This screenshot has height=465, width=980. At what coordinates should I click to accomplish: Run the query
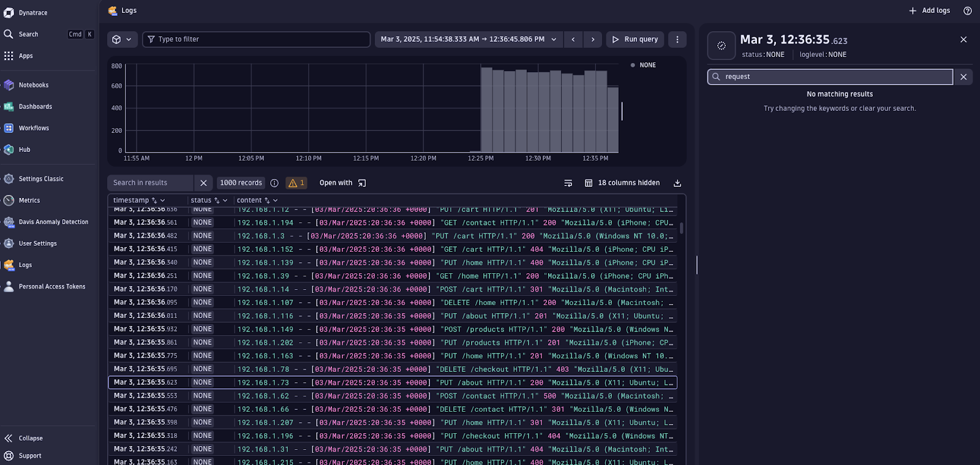pos(635,39)
